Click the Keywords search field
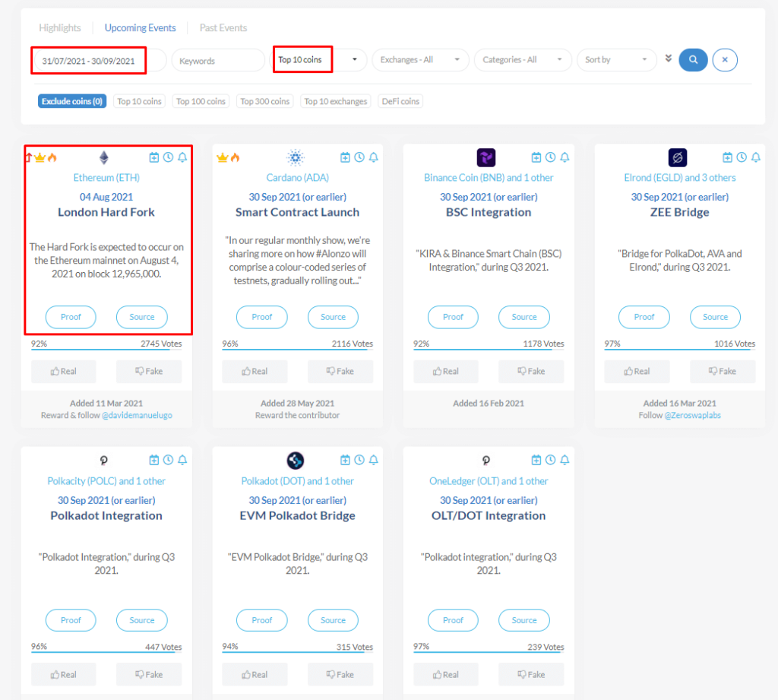Viewport: 778px width, 700px height. coord(218,61)
